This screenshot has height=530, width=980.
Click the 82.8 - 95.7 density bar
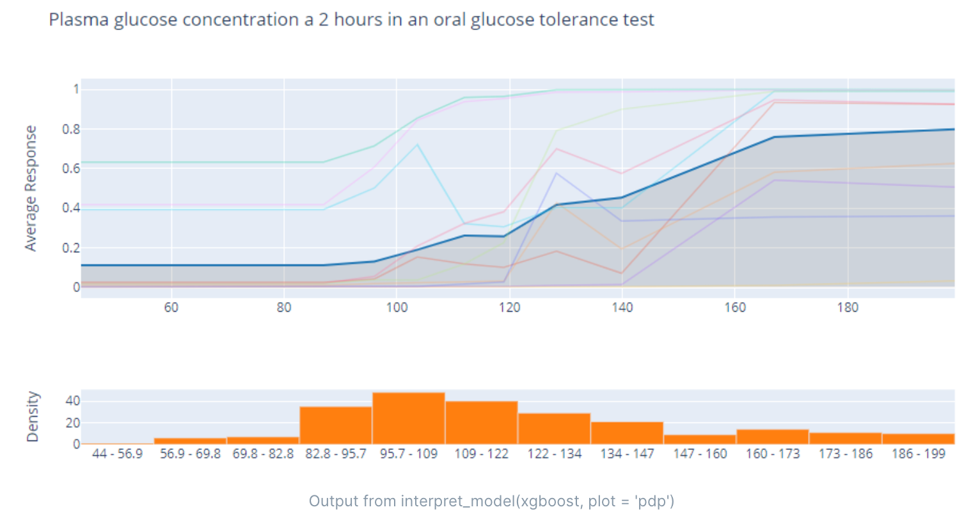point(336,426)
